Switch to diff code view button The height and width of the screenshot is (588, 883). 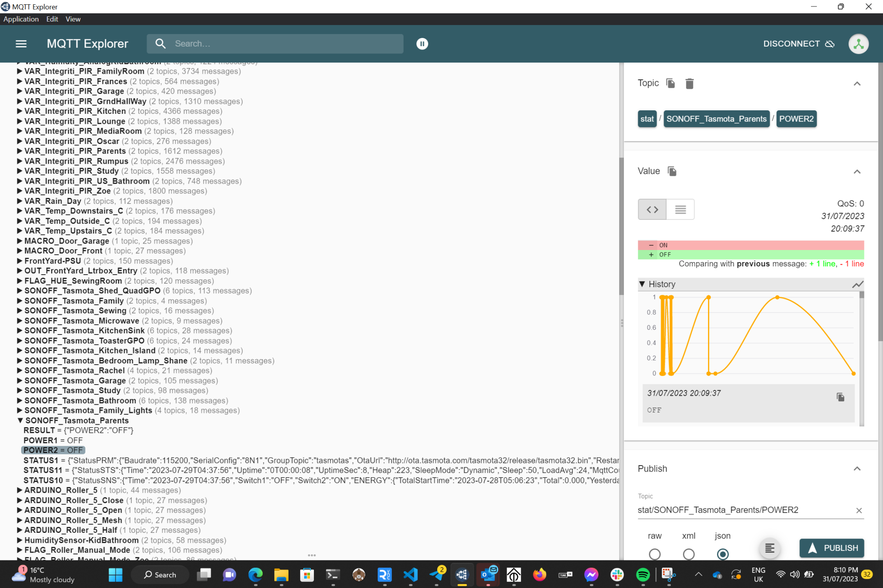click(x=652, y=210)
